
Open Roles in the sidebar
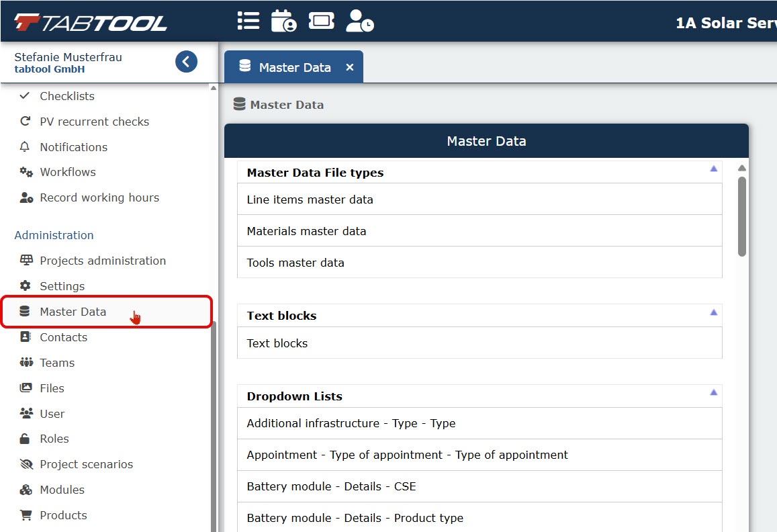54,439
